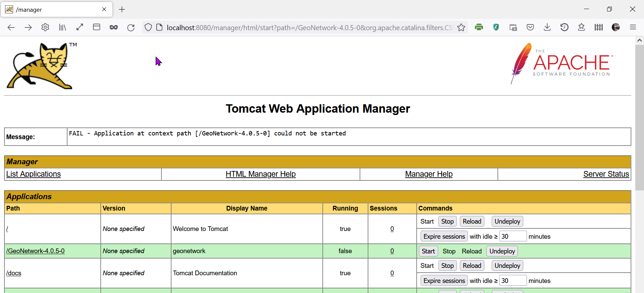
Task: Go back to the previous page
Action: point(11,27)
